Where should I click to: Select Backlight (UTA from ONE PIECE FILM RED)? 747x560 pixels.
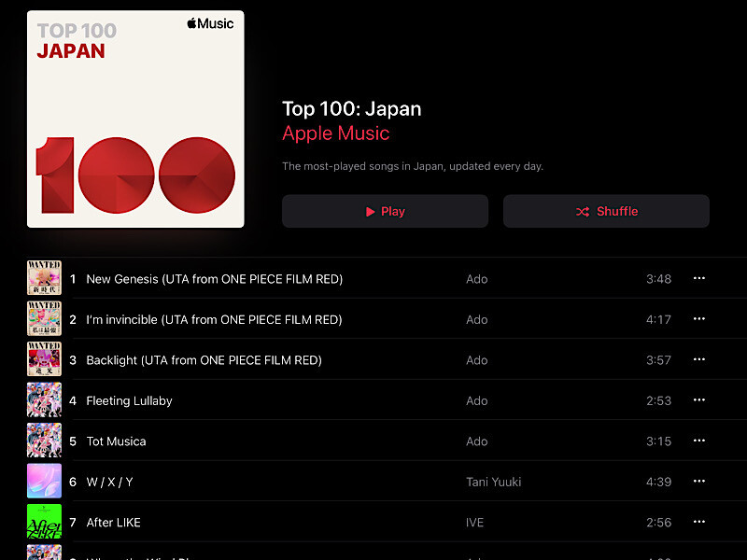[x=204, y=360]
